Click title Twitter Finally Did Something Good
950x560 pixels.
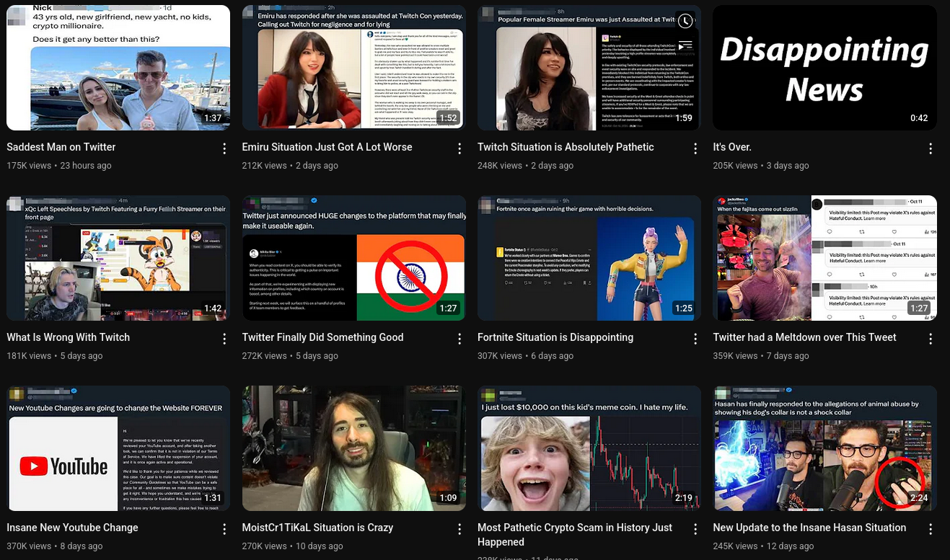(x=322, y=337)
